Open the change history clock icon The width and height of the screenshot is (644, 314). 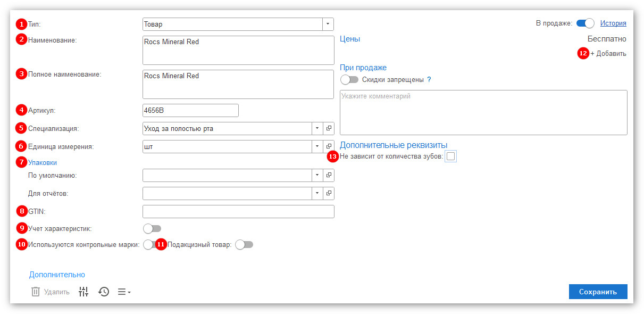pyautogui.click(x=104, y=292)
